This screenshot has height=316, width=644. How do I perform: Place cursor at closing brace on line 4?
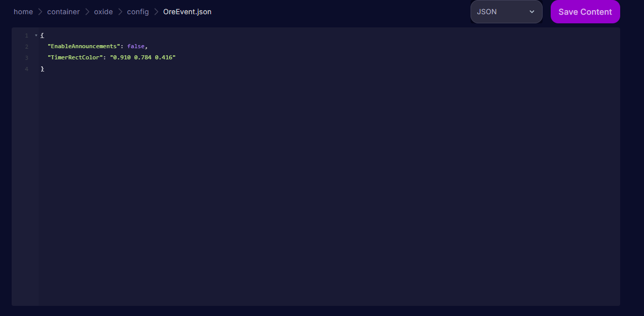pos(43,69)
